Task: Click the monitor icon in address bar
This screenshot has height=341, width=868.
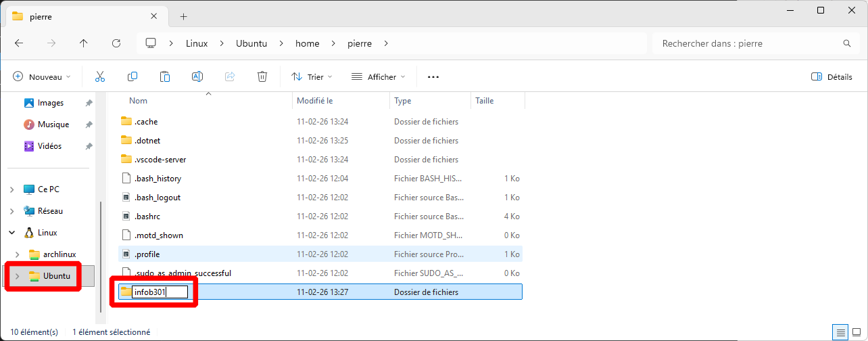Action: pyautogui.click(x=151, y=43)
